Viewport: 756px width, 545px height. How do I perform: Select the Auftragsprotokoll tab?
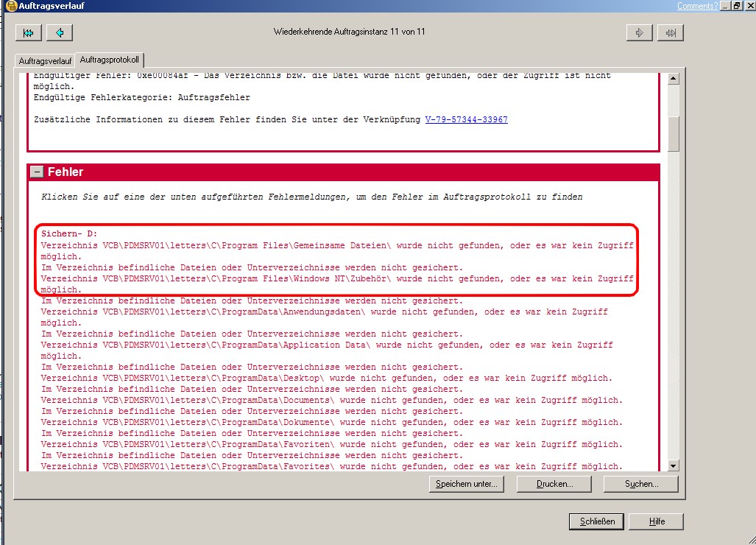coord(110,60)
